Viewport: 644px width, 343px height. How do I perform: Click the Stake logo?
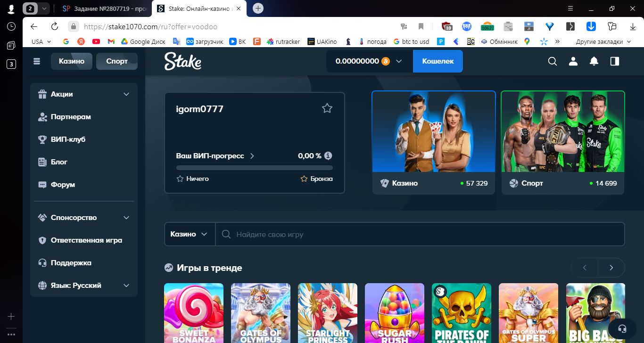click(183, 61)
